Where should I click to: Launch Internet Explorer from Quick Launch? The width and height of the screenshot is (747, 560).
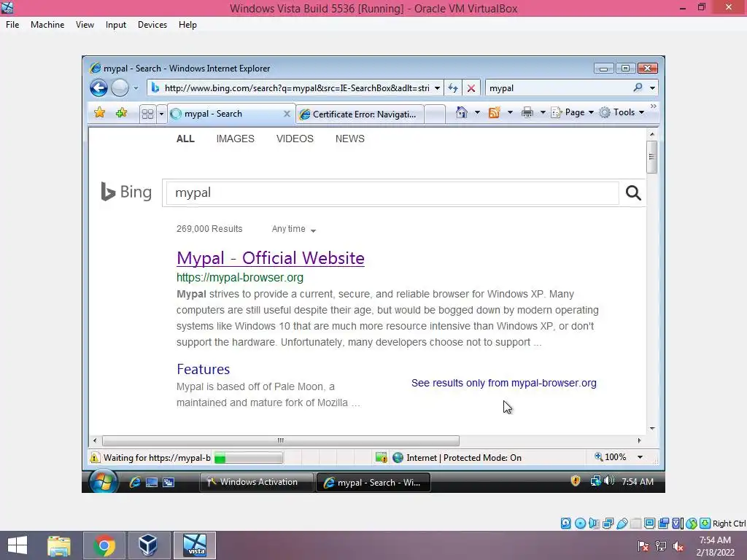[135, 482]
